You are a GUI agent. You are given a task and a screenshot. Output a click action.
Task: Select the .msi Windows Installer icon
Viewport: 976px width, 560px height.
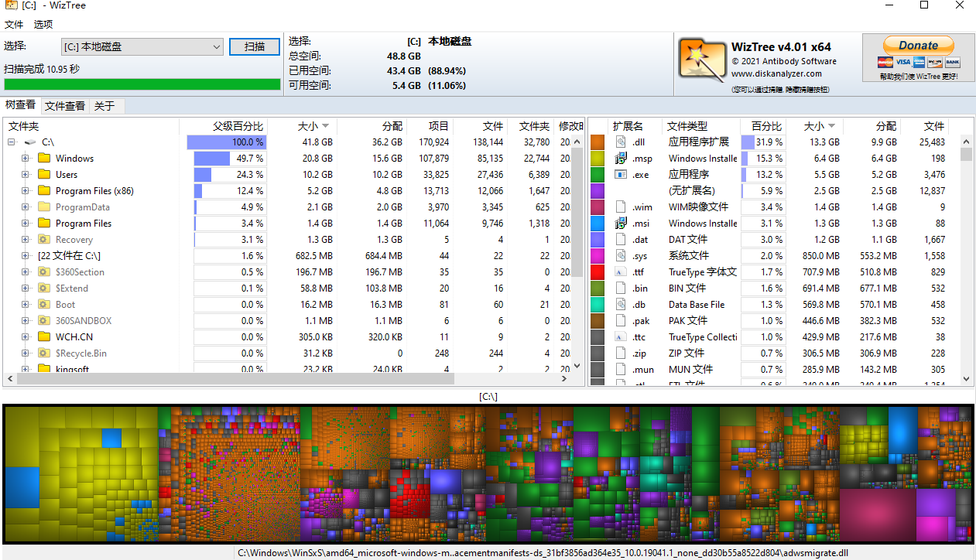click(x=619, y=223)
